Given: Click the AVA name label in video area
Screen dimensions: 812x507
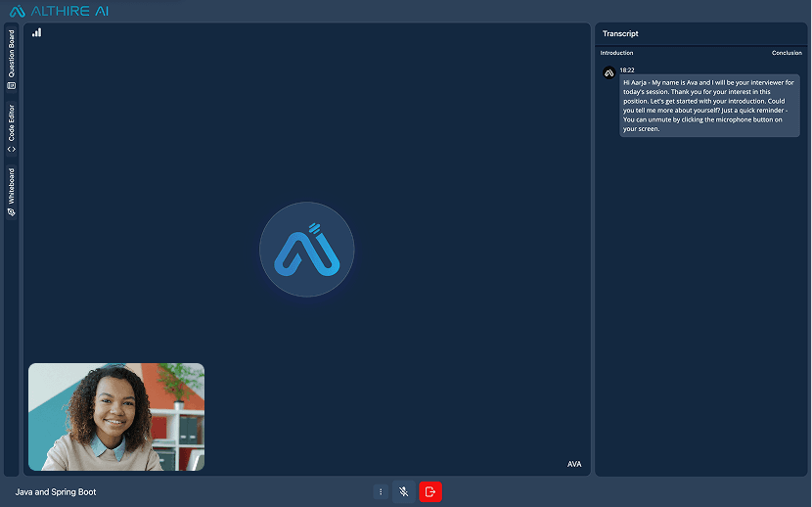Looking at the screenshot, I should pyautogui.click(x=574, y=464).
